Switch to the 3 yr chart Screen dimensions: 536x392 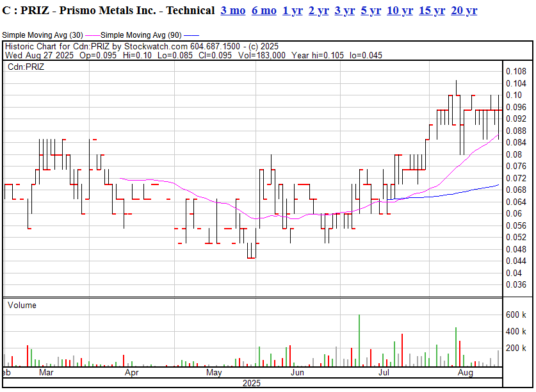coord(345,11)
